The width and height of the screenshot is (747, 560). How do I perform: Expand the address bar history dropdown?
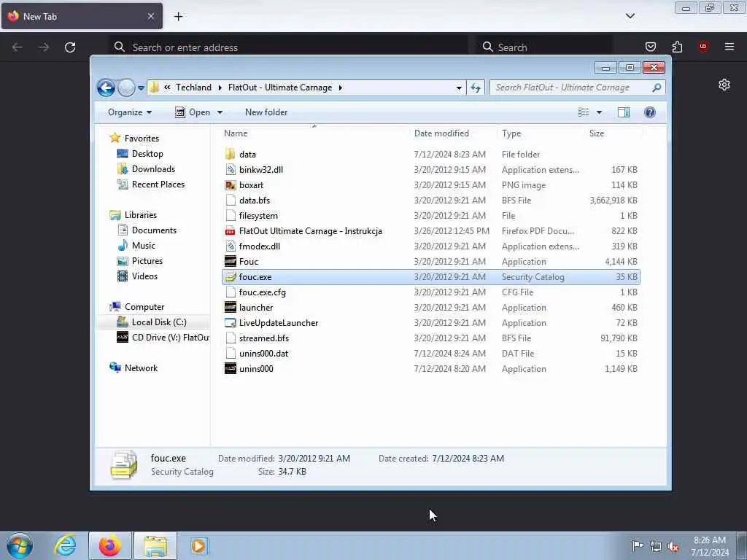pyautogui.click(x=459, y=87)
